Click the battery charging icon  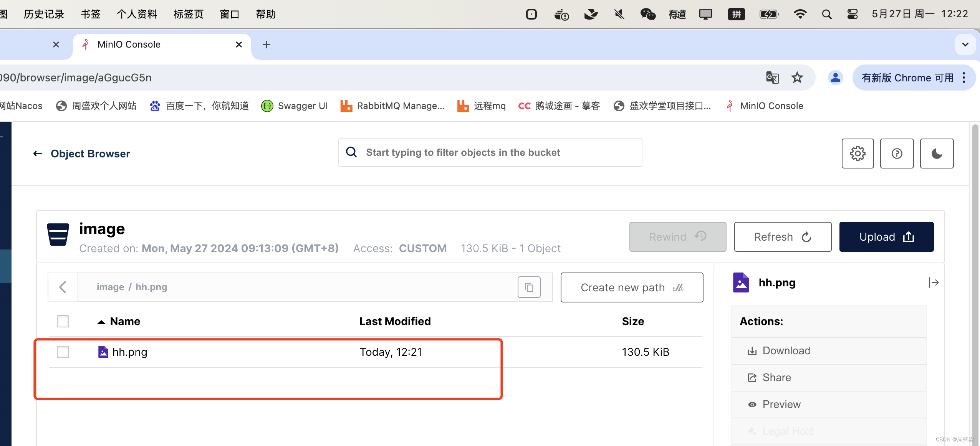pos(769,14)
